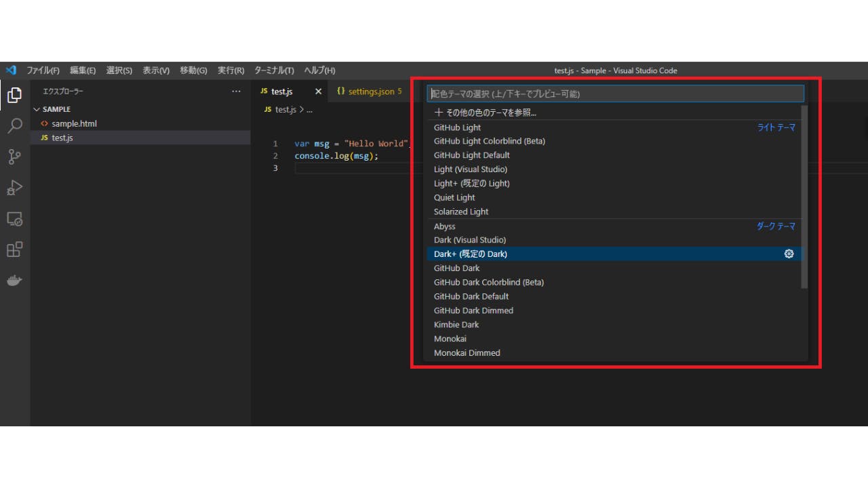Viewport: 868px width, 488px height.
Task: Open the ターミナル(T) menu
Action: point(274,70)
